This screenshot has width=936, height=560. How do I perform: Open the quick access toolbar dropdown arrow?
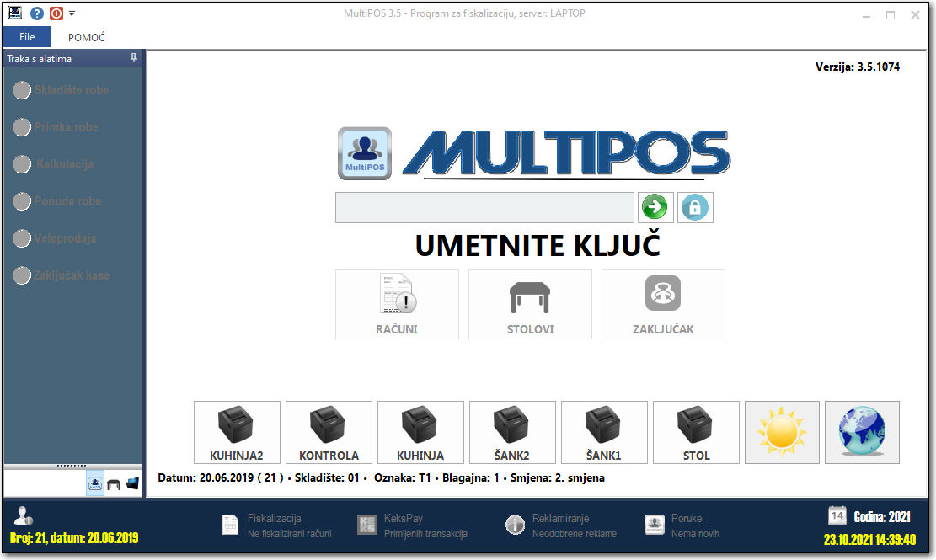pyautogui.click(x=72, y=13)
